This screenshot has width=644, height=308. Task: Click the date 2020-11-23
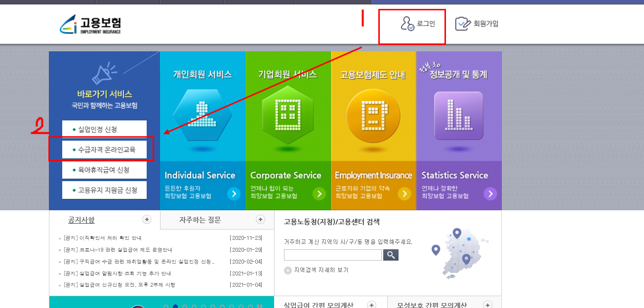point(246,238)
